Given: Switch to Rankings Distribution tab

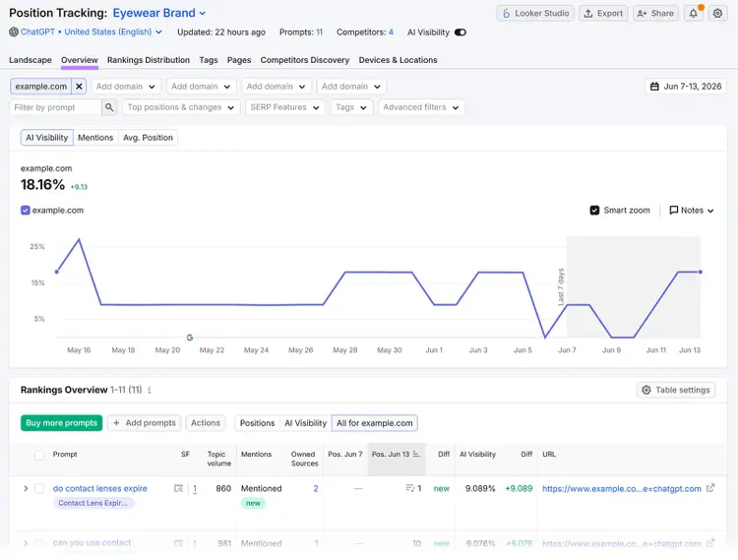Looking at the screenshot, I should coord(149,60).
